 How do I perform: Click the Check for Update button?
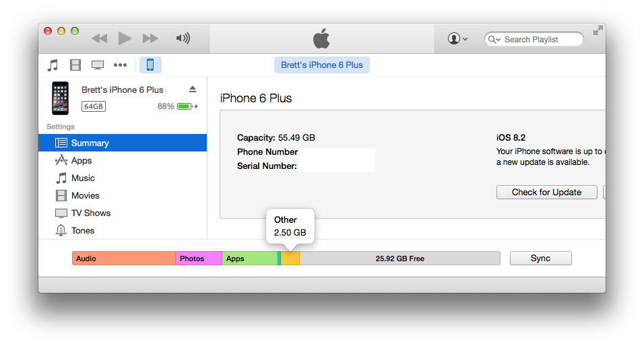pos(547,192)
